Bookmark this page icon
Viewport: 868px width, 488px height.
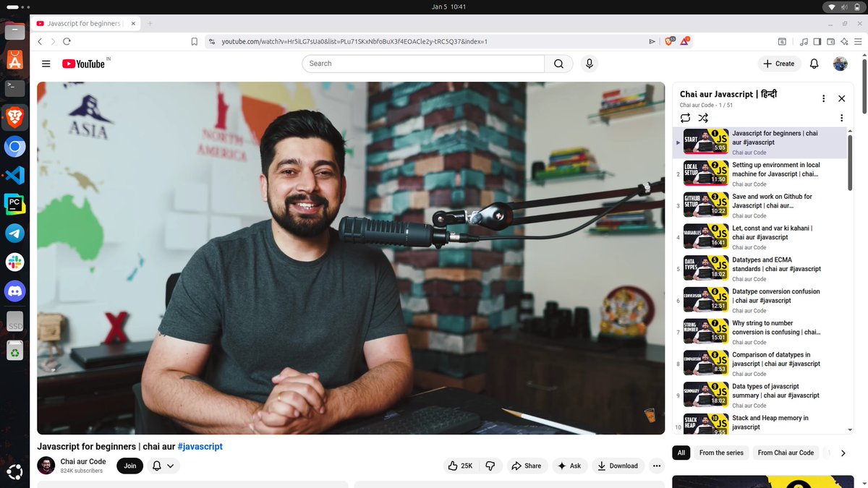tap(195, 41)
